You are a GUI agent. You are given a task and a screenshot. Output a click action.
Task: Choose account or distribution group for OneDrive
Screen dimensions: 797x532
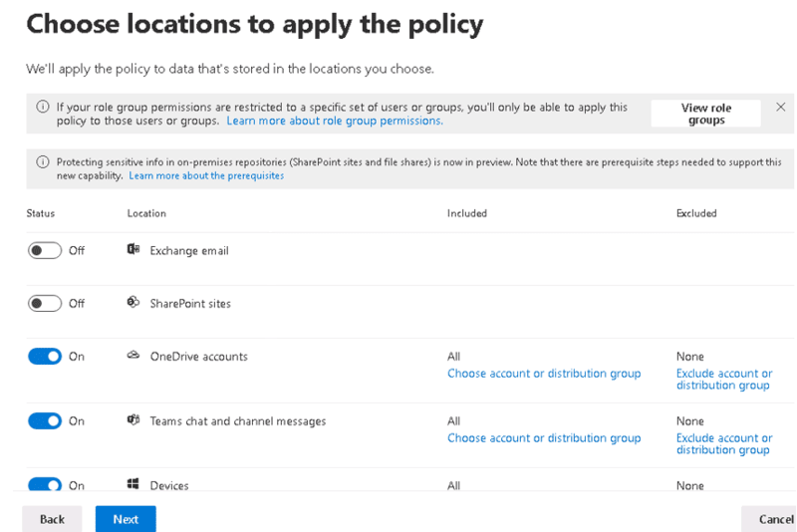coord(544,374)
